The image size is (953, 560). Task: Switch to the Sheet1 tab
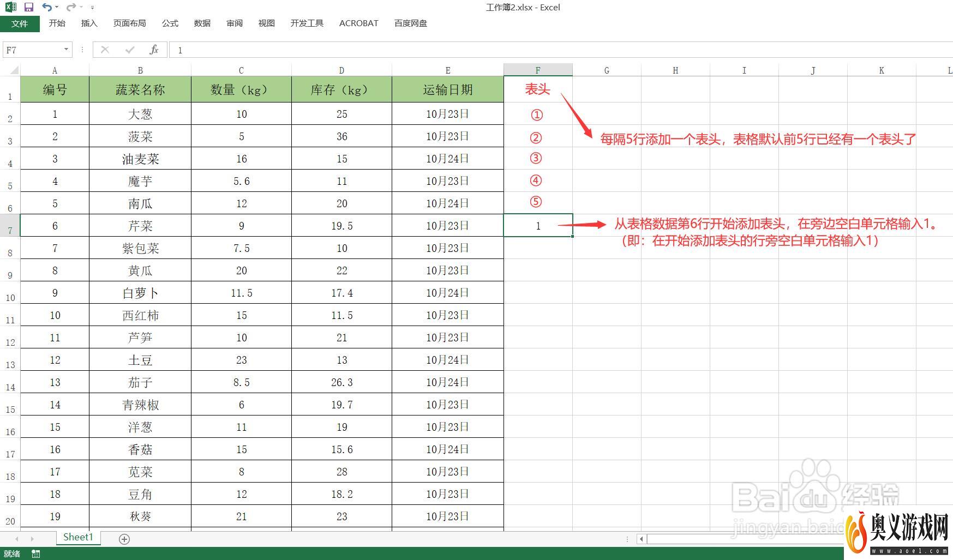tap(78, 537)
